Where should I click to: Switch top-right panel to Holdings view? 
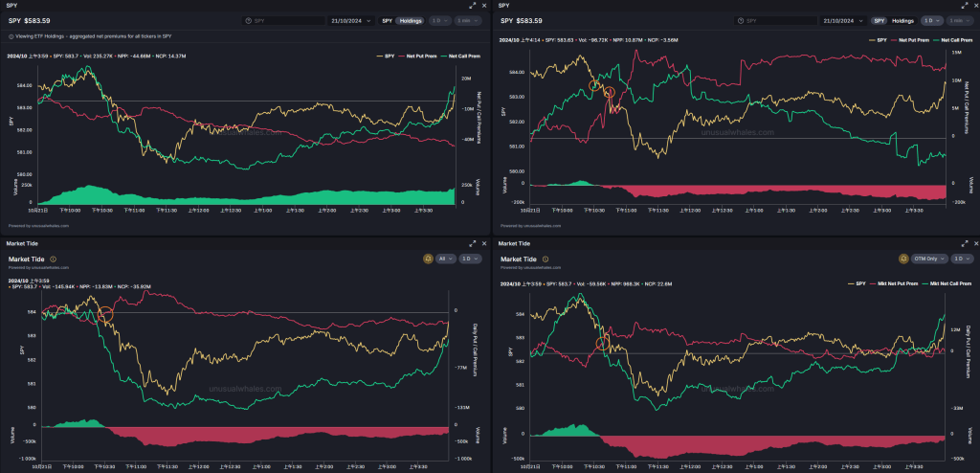click(902, 20)
